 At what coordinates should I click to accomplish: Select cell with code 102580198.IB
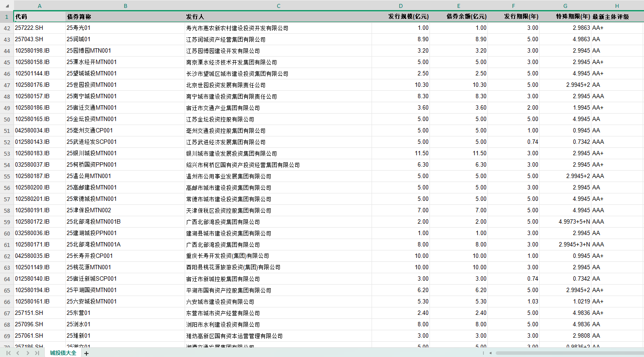click(x=39, y=50)
